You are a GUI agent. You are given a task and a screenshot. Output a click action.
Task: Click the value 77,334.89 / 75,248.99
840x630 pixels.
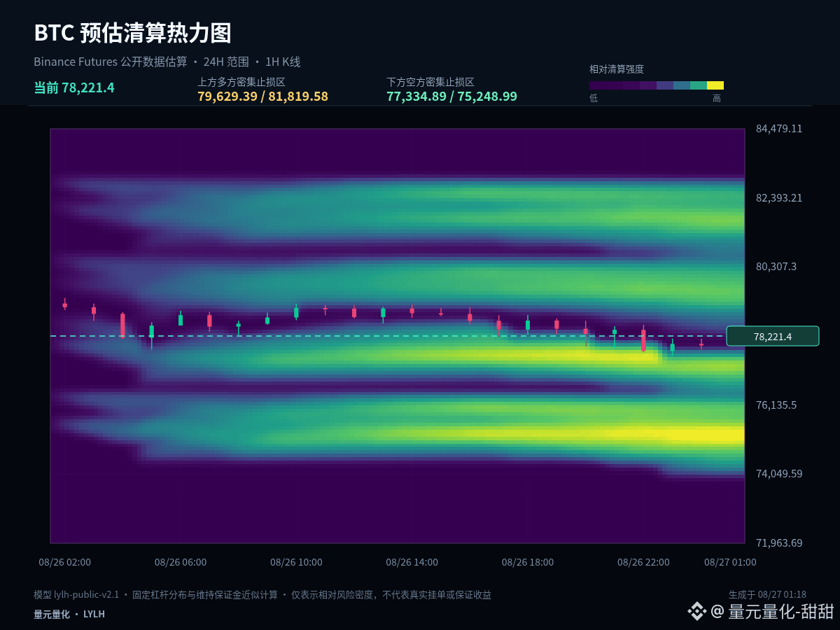pos(451,97)
